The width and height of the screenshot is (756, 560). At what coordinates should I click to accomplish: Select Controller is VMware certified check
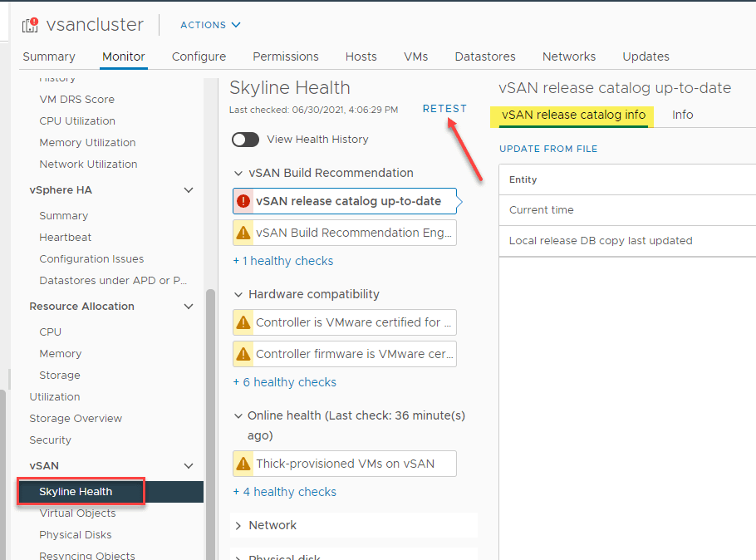[x=344, y=322]
